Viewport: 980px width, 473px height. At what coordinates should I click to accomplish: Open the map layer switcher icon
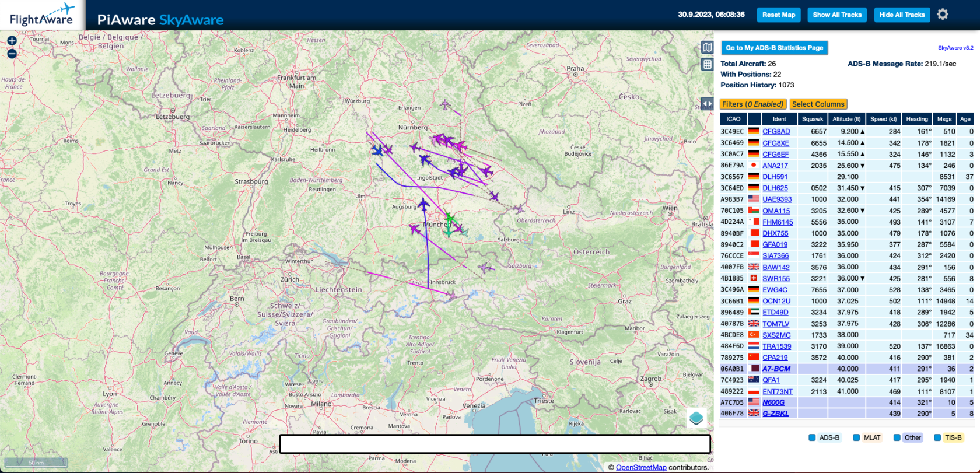pyautogui.click(x=696, y=418)
